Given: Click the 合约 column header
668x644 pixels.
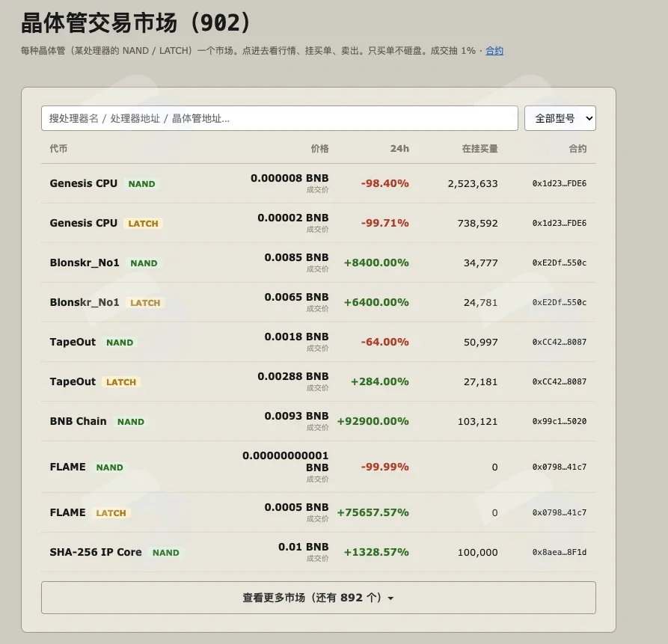Looking at the screenshot, I should (577, 149).
